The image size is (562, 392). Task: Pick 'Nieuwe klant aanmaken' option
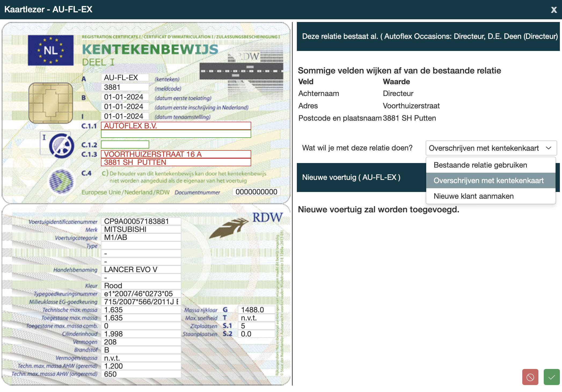click(x=473, y=196)
